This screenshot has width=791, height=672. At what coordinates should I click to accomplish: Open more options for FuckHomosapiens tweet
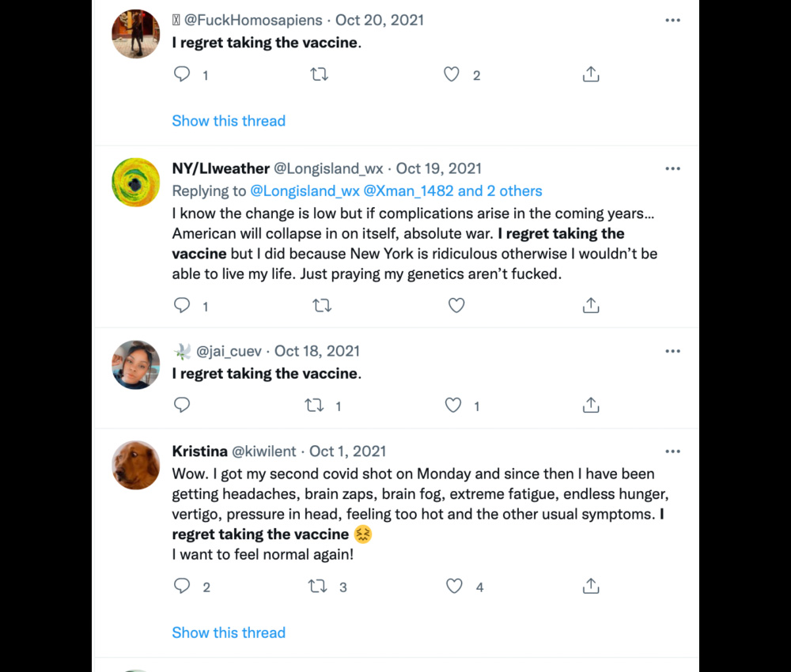coord(672,21)
